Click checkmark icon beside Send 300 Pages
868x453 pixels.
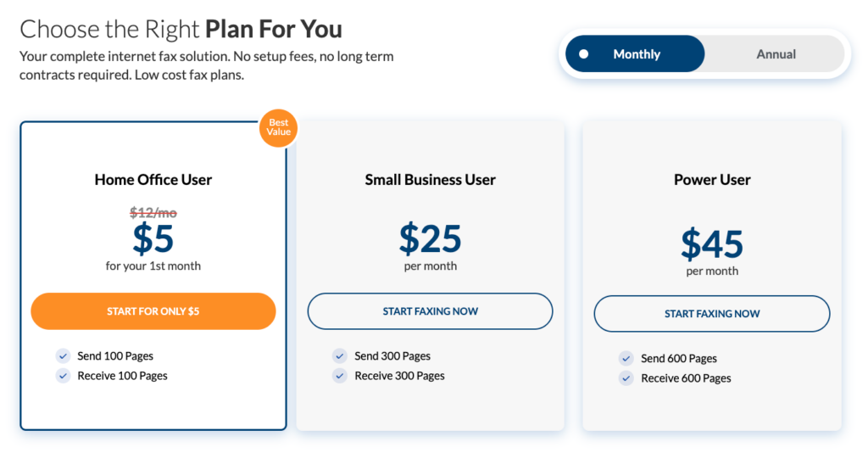click(x=340, y=356)
